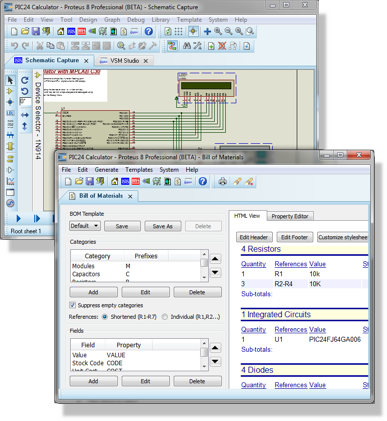Click Help icon in Bill of Materials toolbar
Image resolution: width=387 pixels, height=421 pixels.
tap(203, 181)
